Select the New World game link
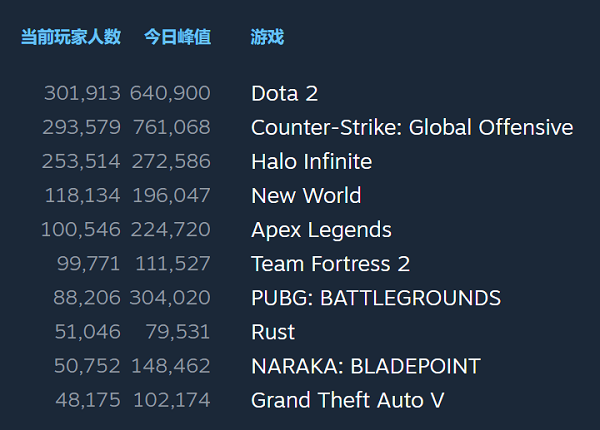 [x=306, y=196]
